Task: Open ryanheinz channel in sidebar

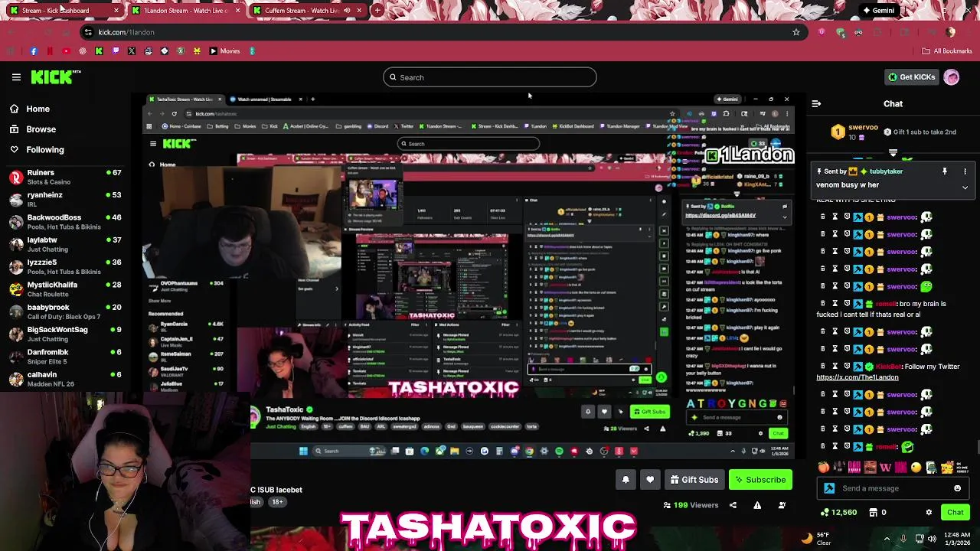Action: pyautogui.click(x=65, y=200)
